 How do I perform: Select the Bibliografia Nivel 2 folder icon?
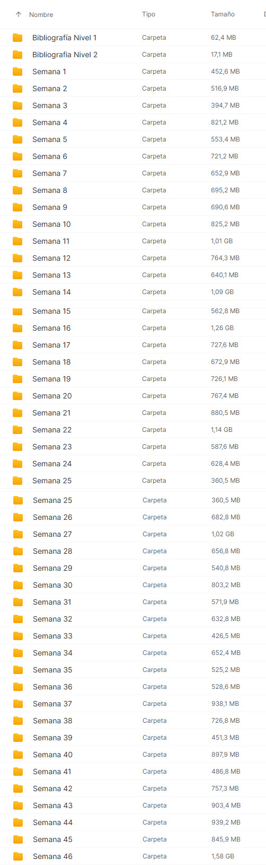[17, 55]
